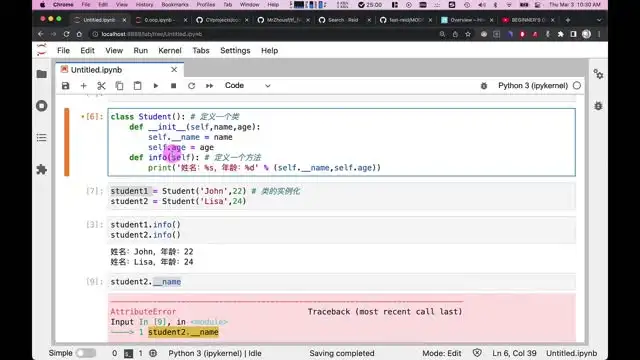Open the Chrome profile avatar icon
The width and height of the screenshot is (640, 360).
[x=587, y=34]
